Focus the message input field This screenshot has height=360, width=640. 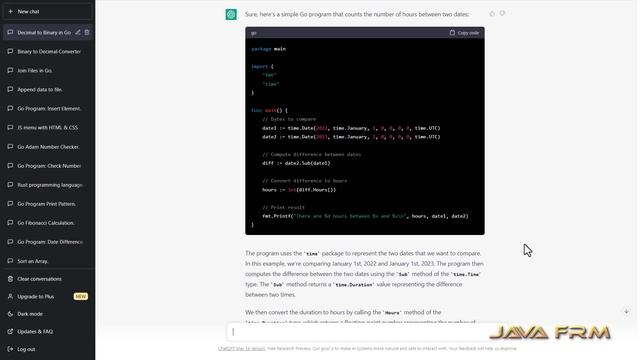tap(359, 332)
